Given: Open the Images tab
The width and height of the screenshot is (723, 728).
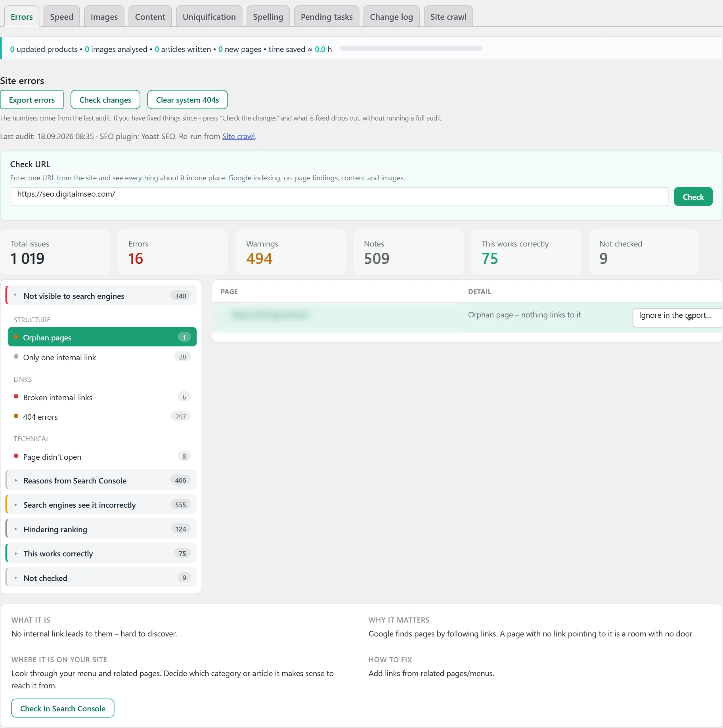Looking at the screenshot, I should tap(104, 17).
